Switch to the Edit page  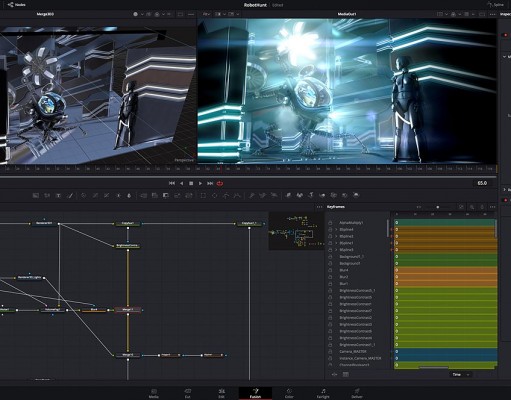tap(221, 393)
